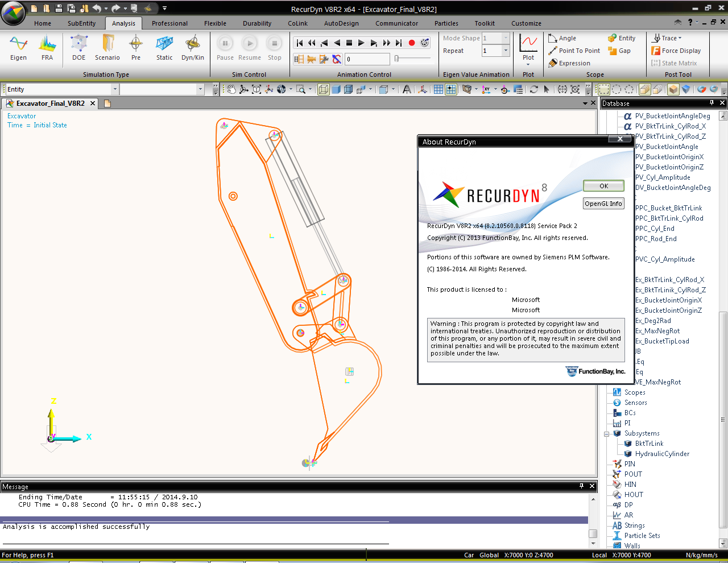The height and width of the screenshot is (563, 728).
Task: Expand the Plot dropdown arrow
Action: pos(528,64)
